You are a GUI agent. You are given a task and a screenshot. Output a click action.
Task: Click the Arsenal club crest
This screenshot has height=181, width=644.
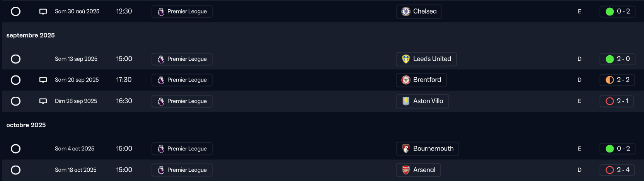click(405, 170)
